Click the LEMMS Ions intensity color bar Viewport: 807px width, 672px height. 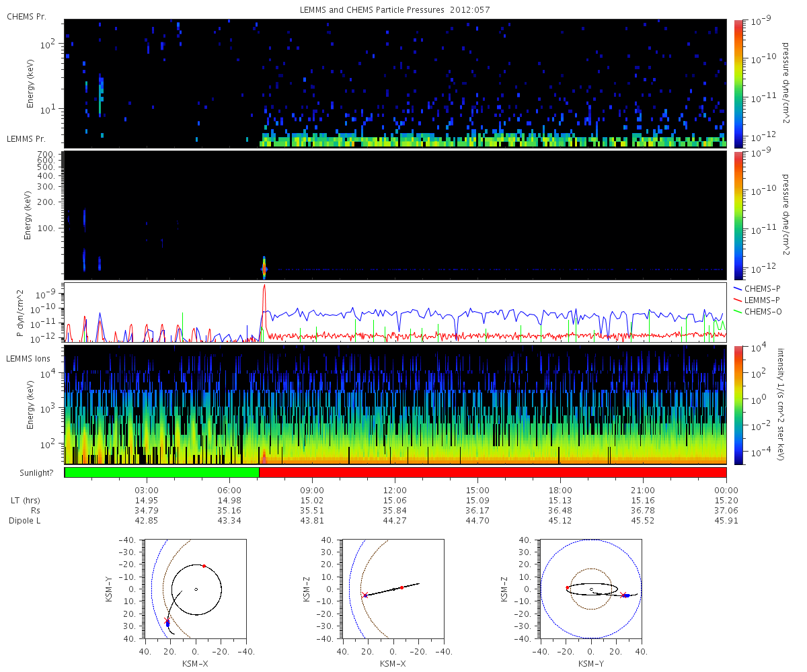coord(738,405)
